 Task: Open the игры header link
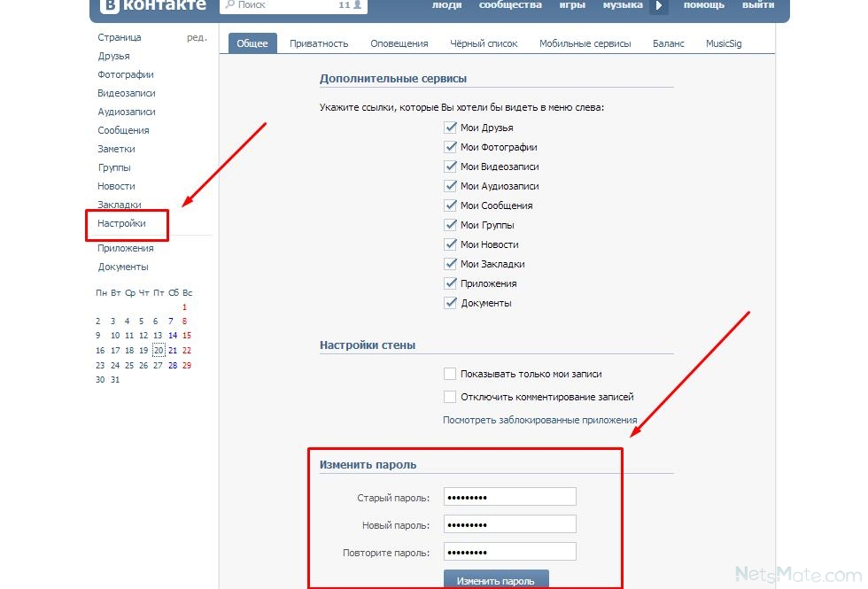point(572,5)
